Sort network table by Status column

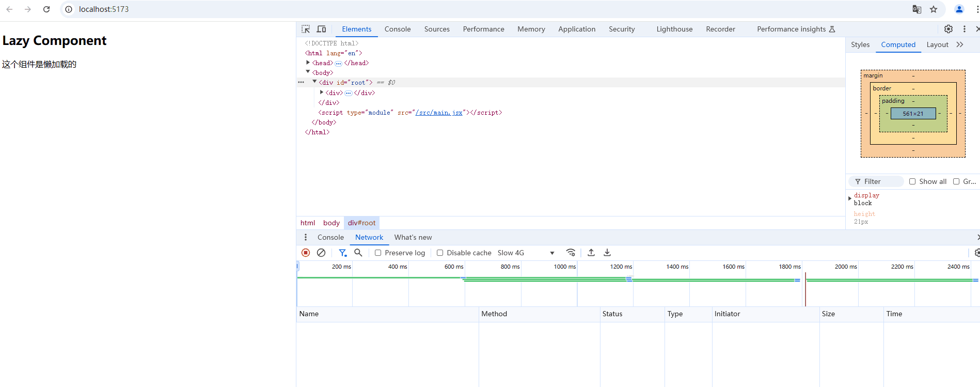pyautogui.click(x=632, y=314)
